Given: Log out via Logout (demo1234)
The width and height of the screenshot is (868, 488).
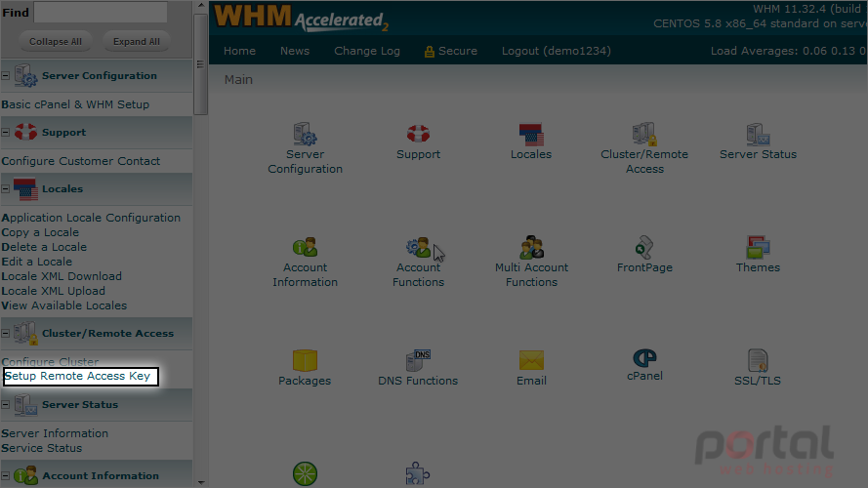Looking at the screenshot, I should click(x=557, y=51).
